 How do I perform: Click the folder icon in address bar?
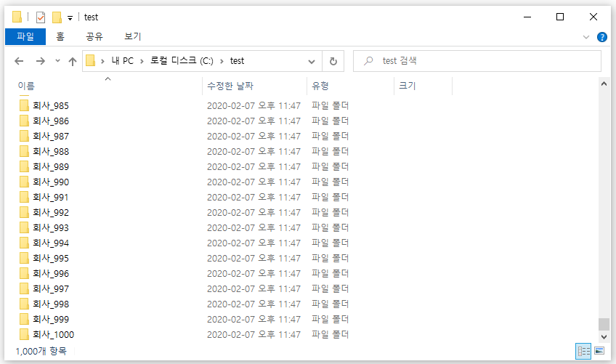[91, 60]
